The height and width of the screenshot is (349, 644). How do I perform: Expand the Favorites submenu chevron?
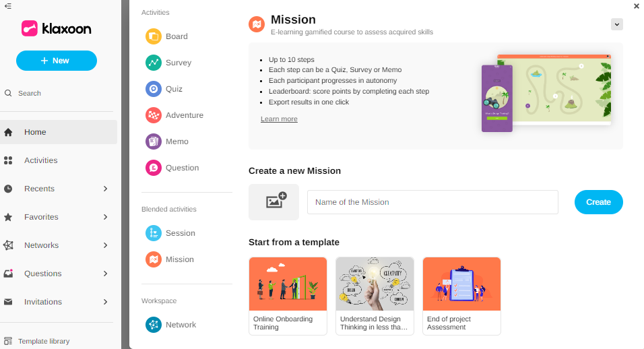105,217
